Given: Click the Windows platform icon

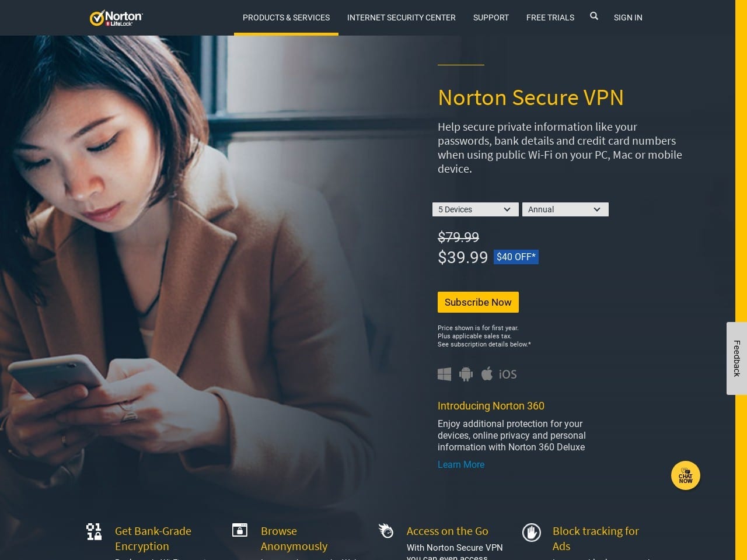Looking at the screenshot, I should [x=445, y=374].
